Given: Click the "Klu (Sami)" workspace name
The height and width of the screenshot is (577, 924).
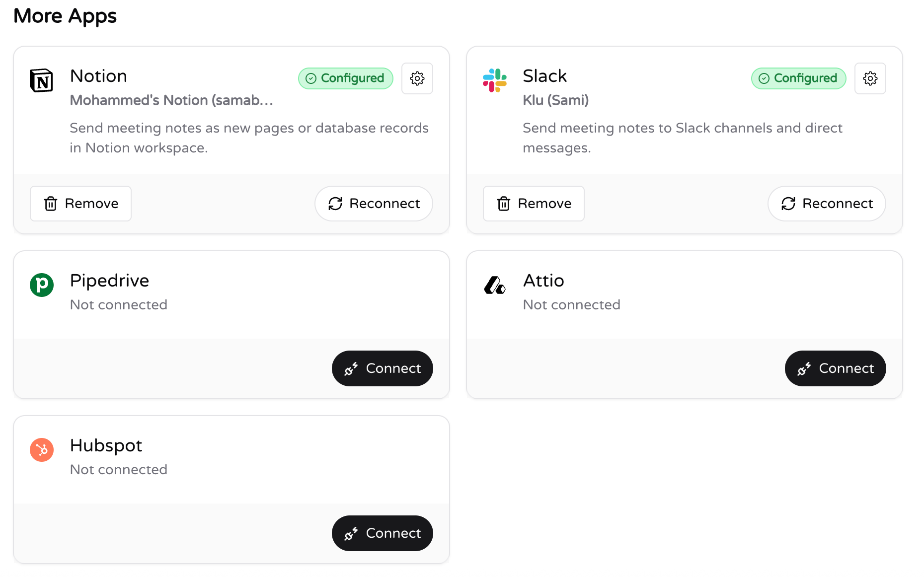Looking at the screenshot, I should (x=555, y=100).
